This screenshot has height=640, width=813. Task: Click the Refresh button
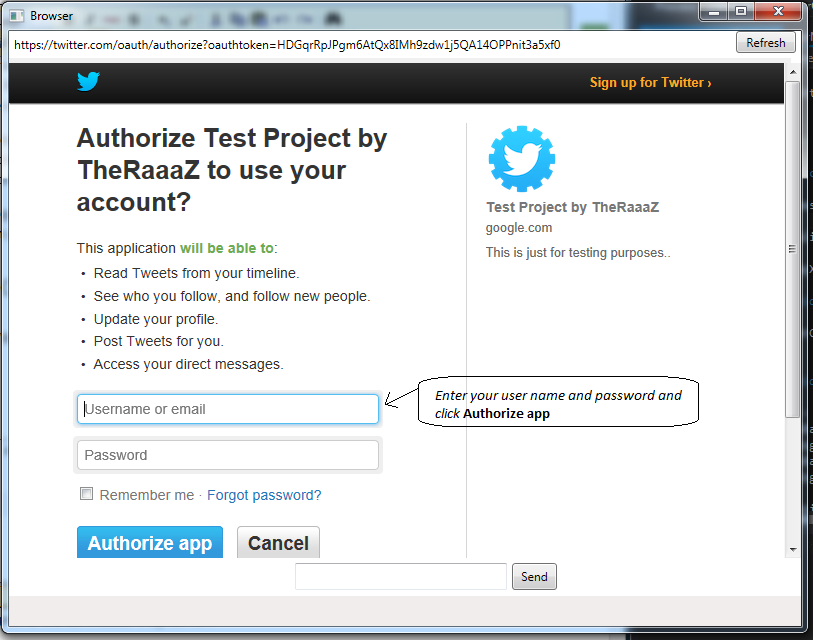pyautogui.click(x=765, y=43)
